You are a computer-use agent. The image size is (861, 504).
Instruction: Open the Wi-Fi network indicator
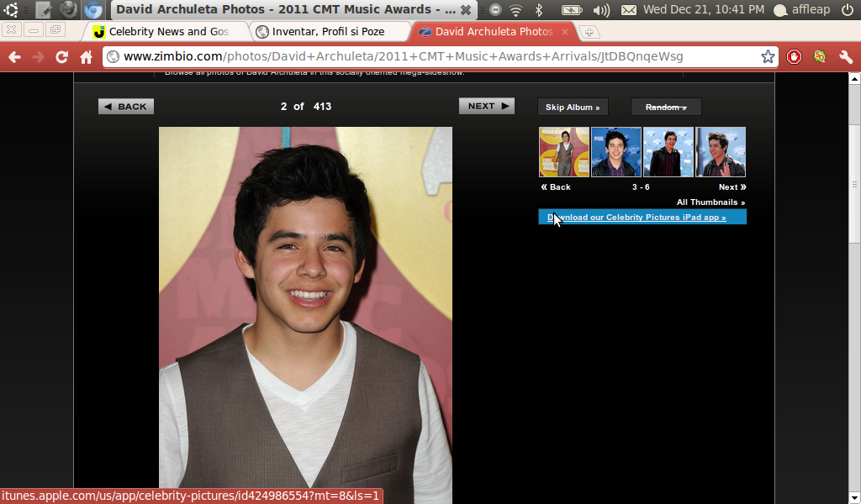pos(515,10)
